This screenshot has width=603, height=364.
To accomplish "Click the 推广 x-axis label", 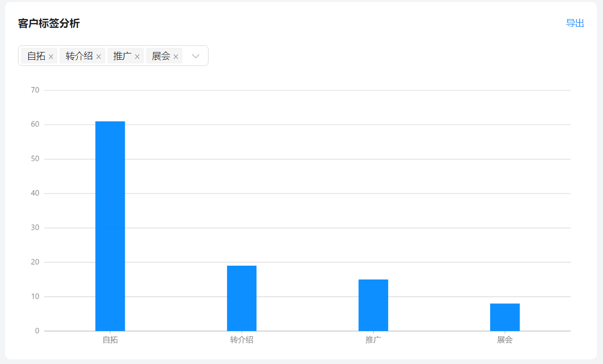I will 373,340.
